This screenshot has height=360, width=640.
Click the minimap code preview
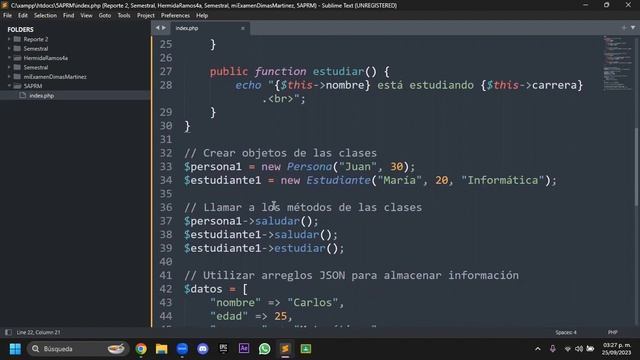tap(618, 63)
